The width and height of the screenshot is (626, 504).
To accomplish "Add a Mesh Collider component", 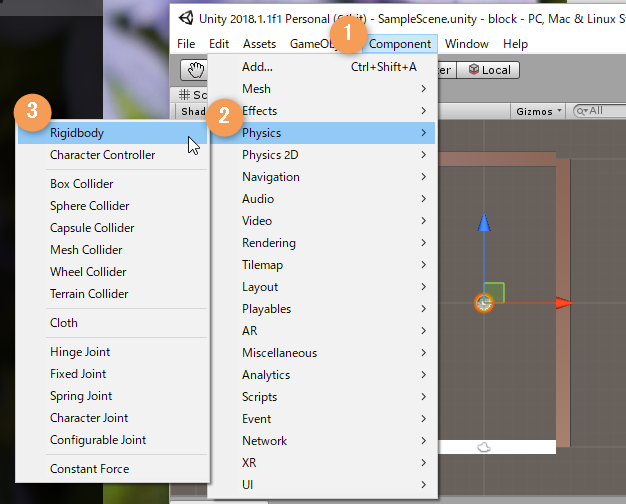I will (x=113, y=250).
